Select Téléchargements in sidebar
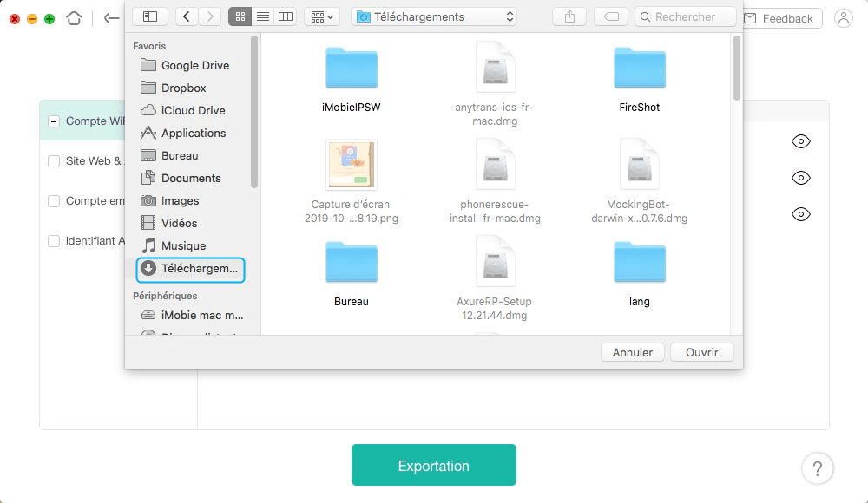The image size is (868, 503). [190, 269]
